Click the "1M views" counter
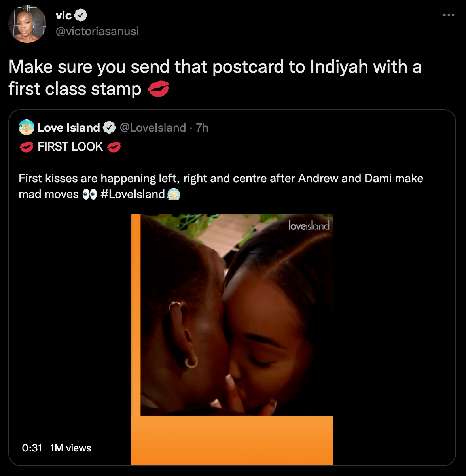The height and width of the screenshot is (476, 466). tap(71, 448)
